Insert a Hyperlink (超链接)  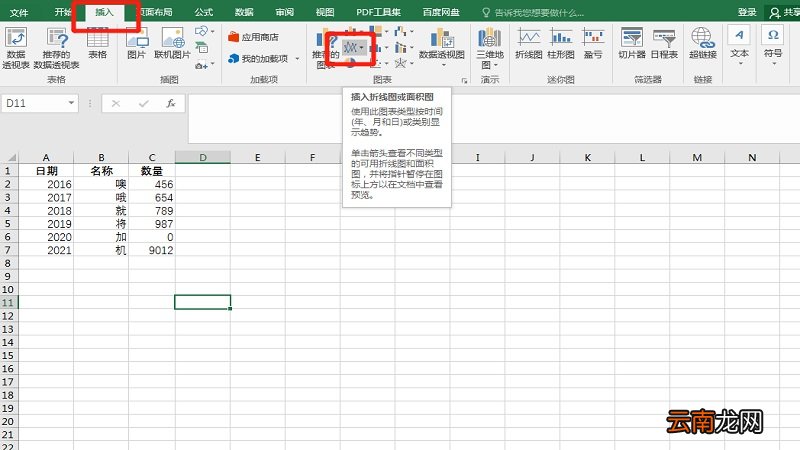tap(703, 43)
